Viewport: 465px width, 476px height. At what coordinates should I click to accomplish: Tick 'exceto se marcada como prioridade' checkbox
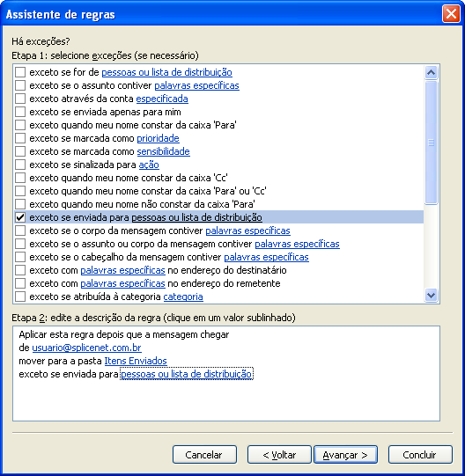[x=20, y=138]
